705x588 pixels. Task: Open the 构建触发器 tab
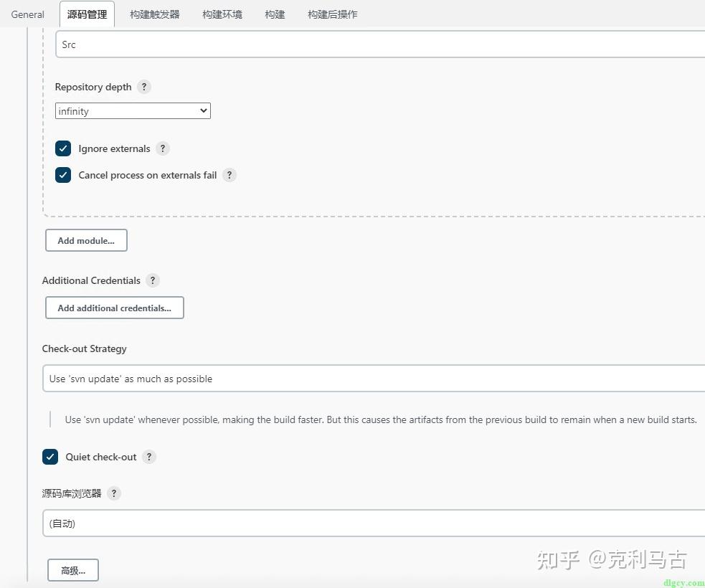154,14
